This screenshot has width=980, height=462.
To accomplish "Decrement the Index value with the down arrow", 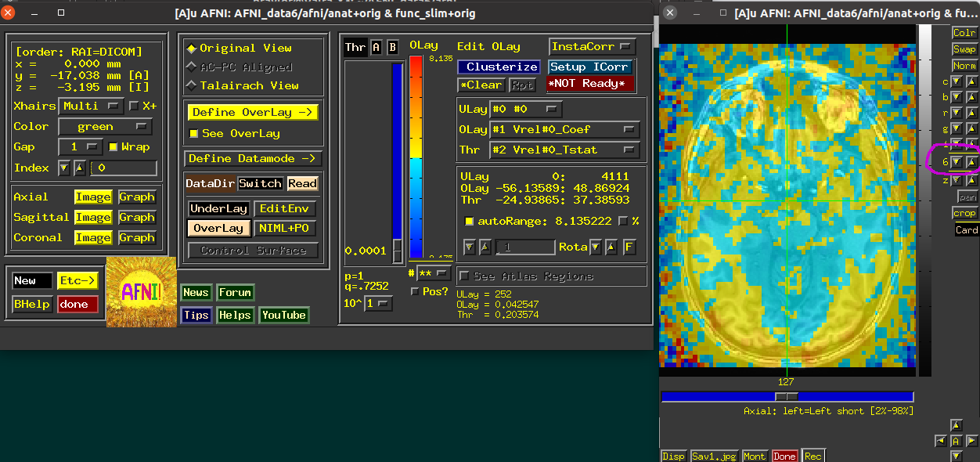I will pos(63,168).
